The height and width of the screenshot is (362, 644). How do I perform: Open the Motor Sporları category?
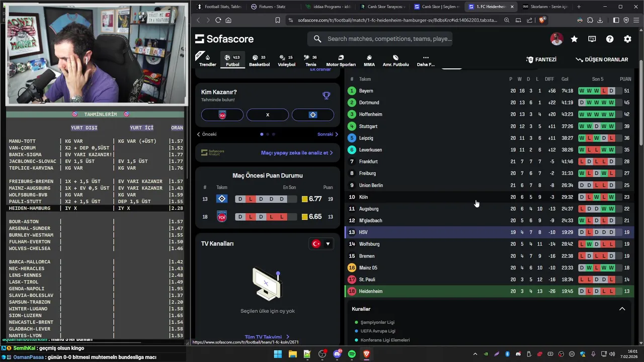(341, 60)
